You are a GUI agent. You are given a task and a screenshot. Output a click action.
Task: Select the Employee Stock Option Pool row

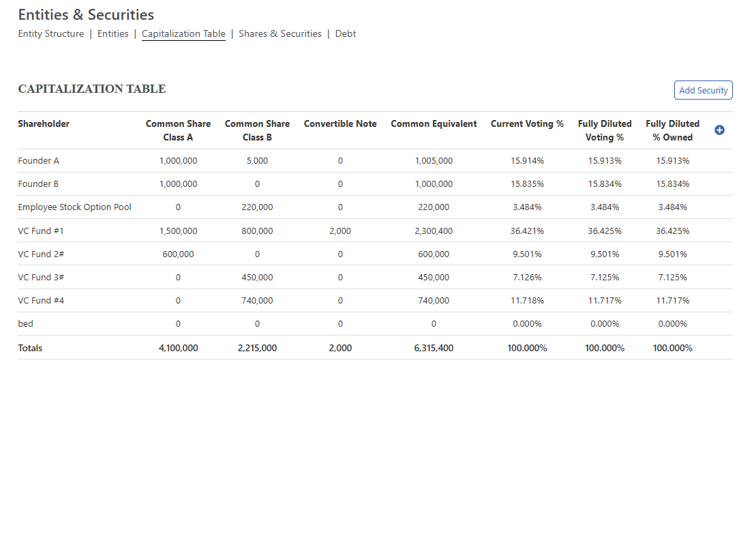(x=74, y=207)
